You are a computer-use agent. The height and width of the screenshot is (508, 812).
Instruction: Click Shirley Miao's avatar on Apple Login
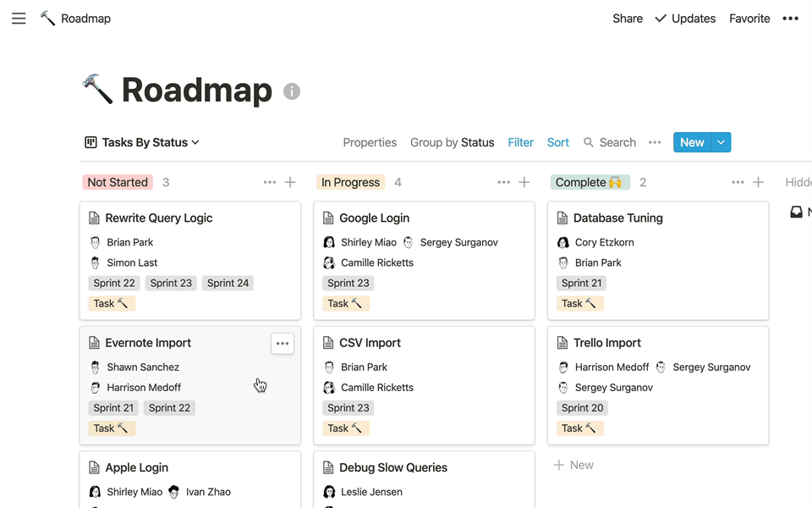95,491
